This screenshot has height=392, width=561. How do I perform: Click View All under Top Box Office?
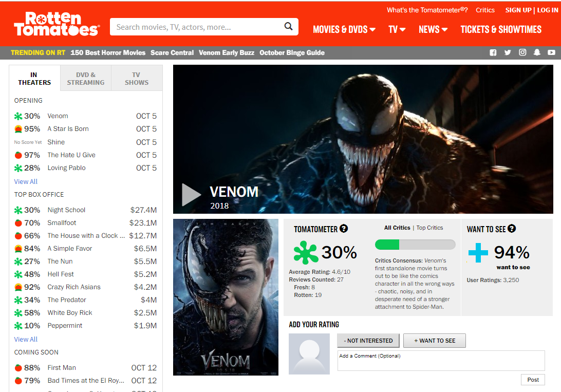click(x=26, y=339)
